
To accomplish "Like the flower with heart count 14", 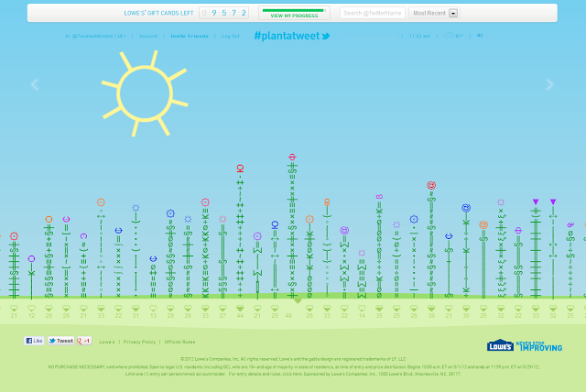I will [x=362, y=309].
